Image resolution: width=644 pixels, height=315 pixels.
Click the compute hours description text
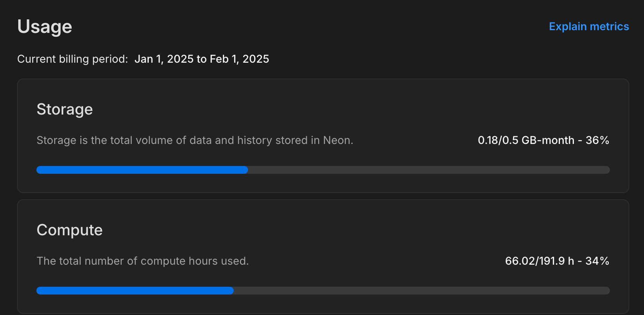[143, 261]
